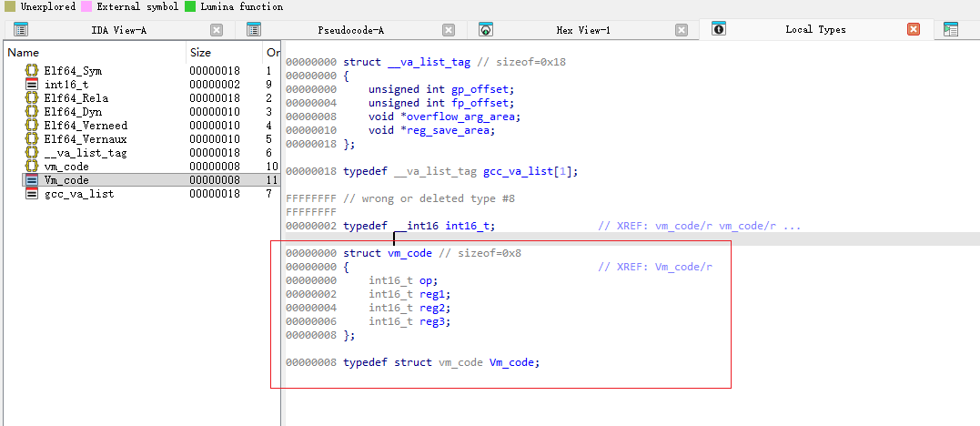Select Elf64_Vernaux in the type list
The image size is (980, 426).
click(x=86, y=139)
